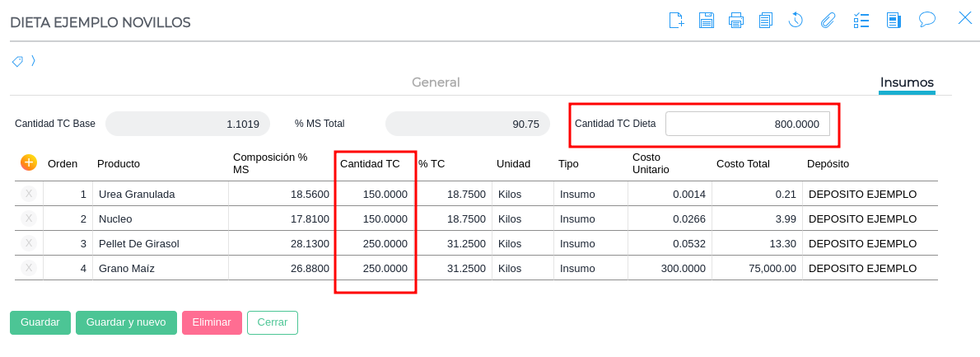Expand the tags chevron arrow

(33, 60)
